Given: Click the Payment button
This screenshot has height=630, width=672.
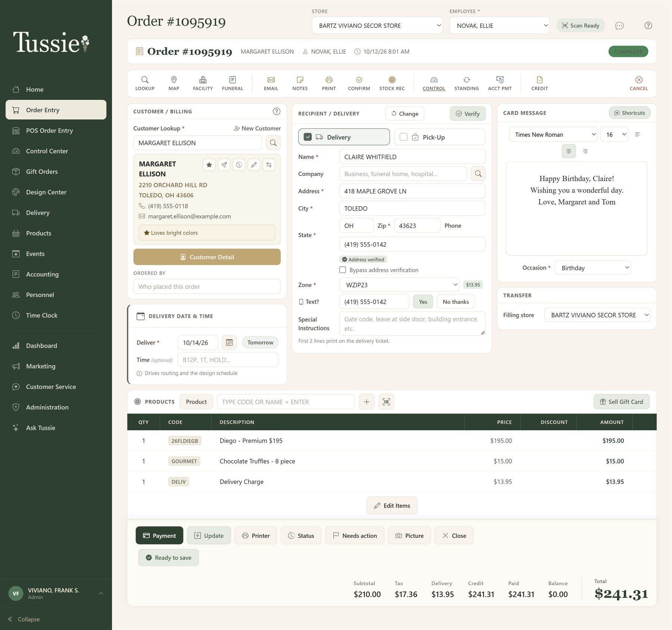Looking at the screenshot, I should point(159,536).
